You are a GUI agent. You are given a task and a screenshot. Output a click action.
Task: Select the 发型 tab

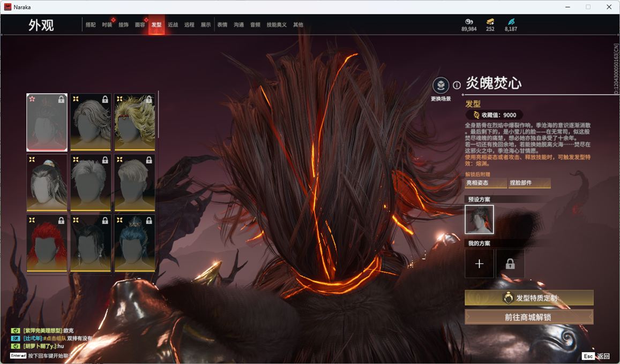[156, 25]
